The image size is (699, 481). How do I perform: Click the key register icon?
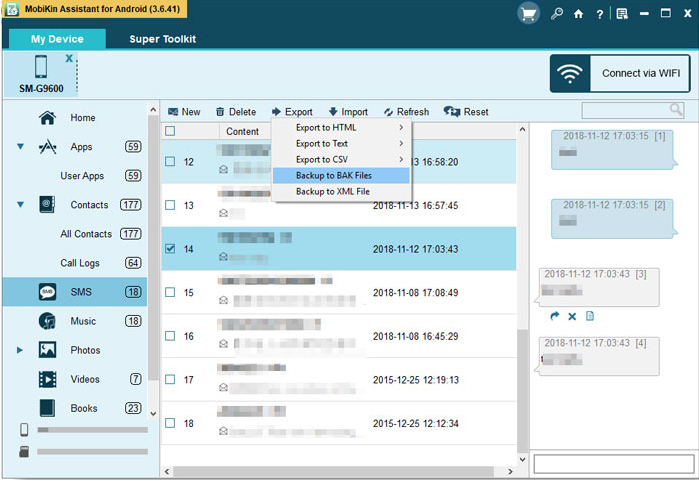point(556,14)
